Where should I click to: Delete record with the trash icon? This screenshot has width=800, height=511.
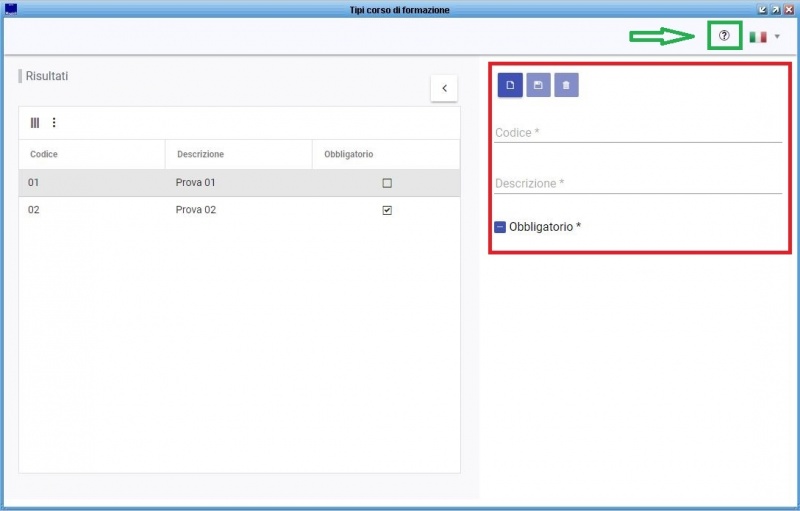(x=566, y=85)
